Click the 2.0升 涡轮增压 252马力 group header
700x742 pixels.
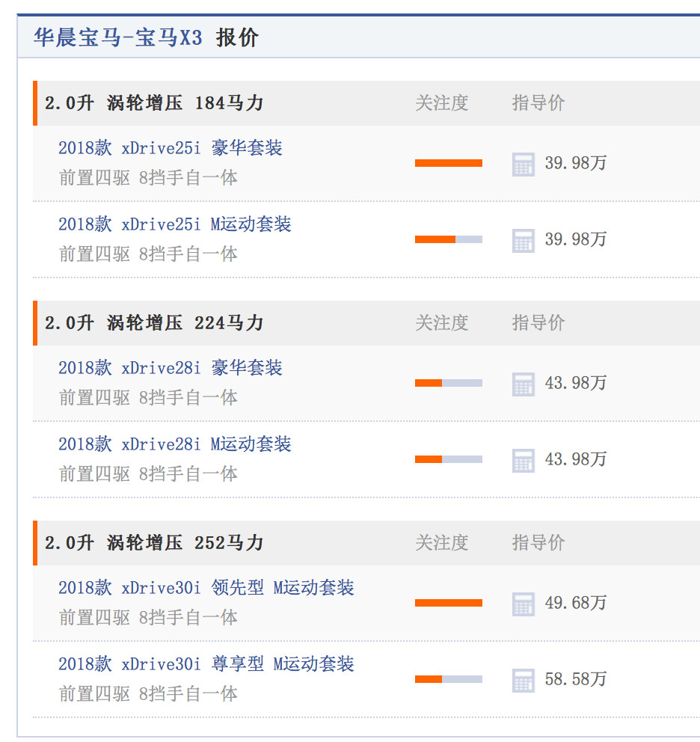pyautogui.click(x=154, y=543)
